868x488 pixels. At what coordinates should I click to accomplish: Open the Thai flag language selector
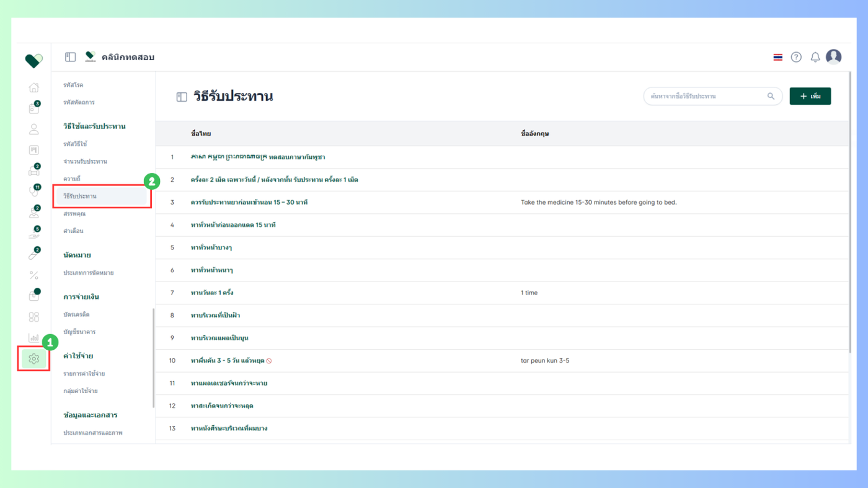pyautogui.click(x=778, y=57)
